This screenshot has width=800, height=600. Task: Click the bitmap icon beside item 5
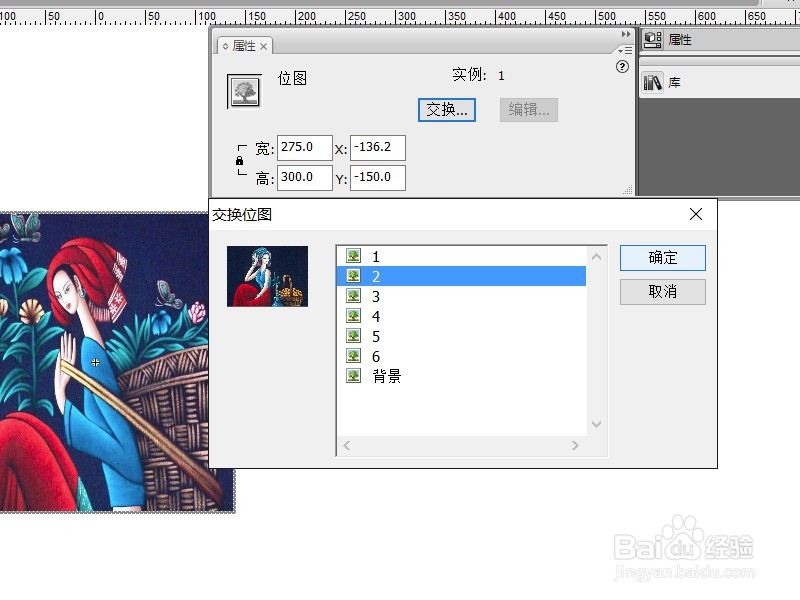[354, 336]
